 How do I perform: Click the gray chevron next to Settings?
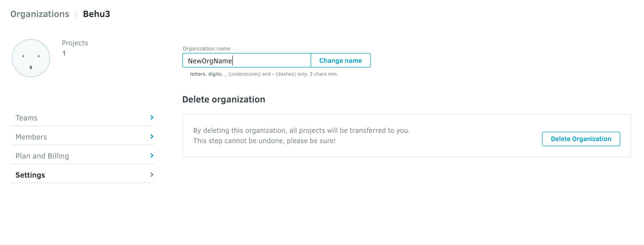tap(152, 175)
